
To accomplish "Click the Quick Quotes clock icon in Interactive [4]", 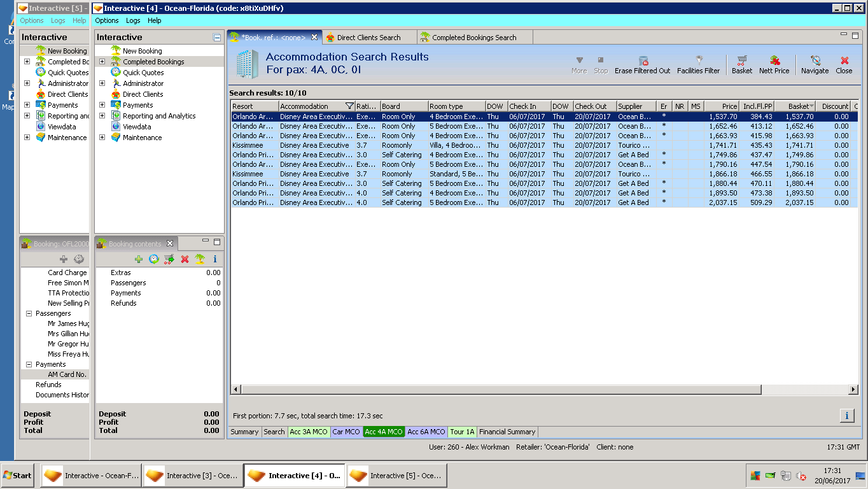I will pos(116,73).
